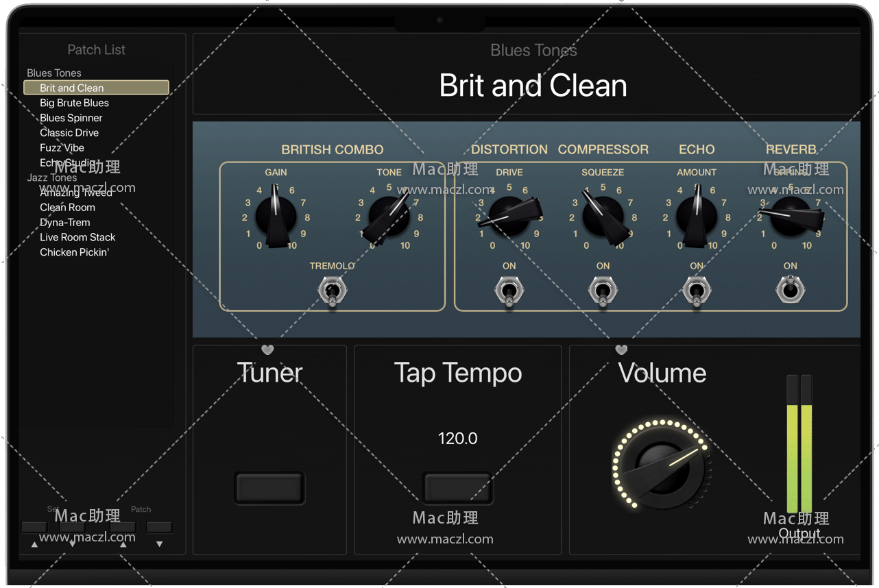The height and width of the screenshot is (588, 879).
Task: Select the Big Brute Blues patch
Action: [x=74, y=103]
